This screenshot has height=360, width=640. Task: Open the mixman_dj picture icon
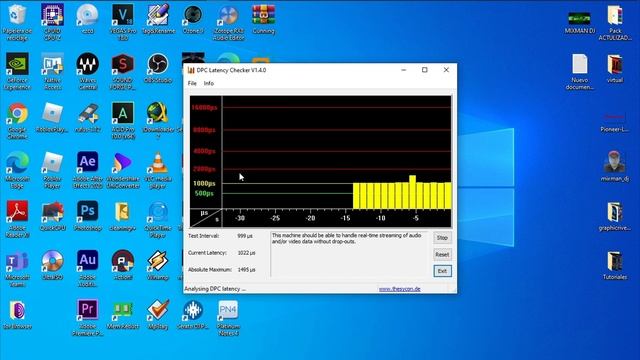(x=615, y=166)
